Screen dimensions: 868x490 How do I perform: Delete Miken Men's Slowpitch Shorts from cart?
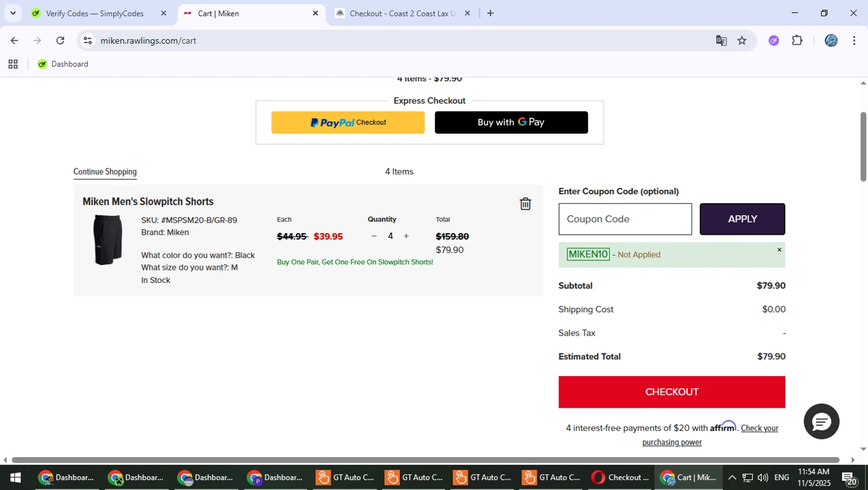pyautogui.click(x=525, y=204)
